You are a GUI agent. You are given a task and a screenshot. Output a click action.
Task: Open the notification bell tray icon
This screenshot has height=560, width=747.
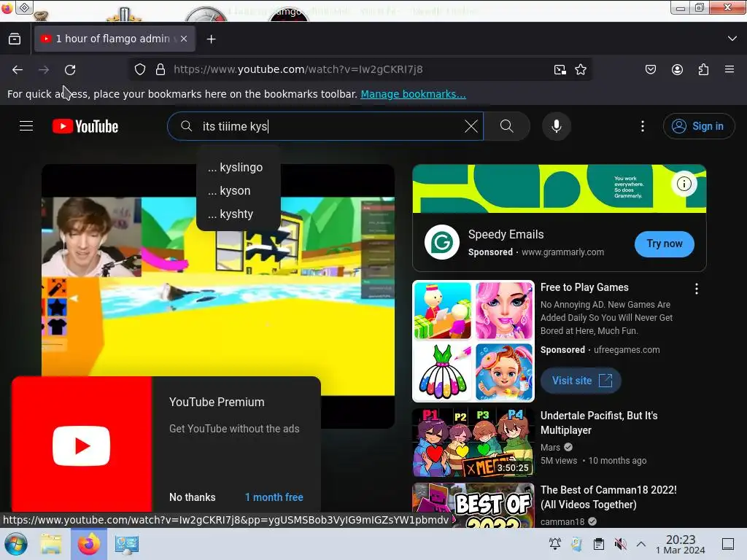point(554,544)
